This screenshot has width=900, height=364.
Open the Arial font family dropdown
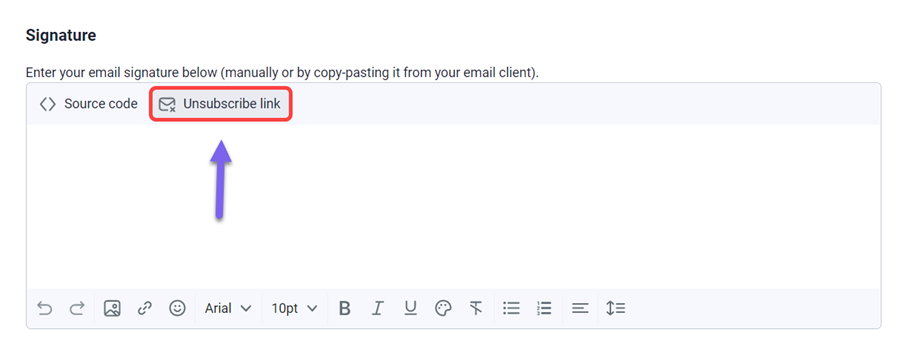[x=228, y=308]
